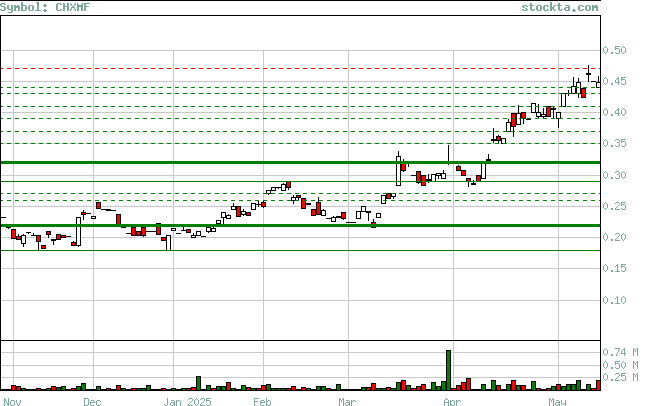Select the Dec month label

click(x=92, y=402)
